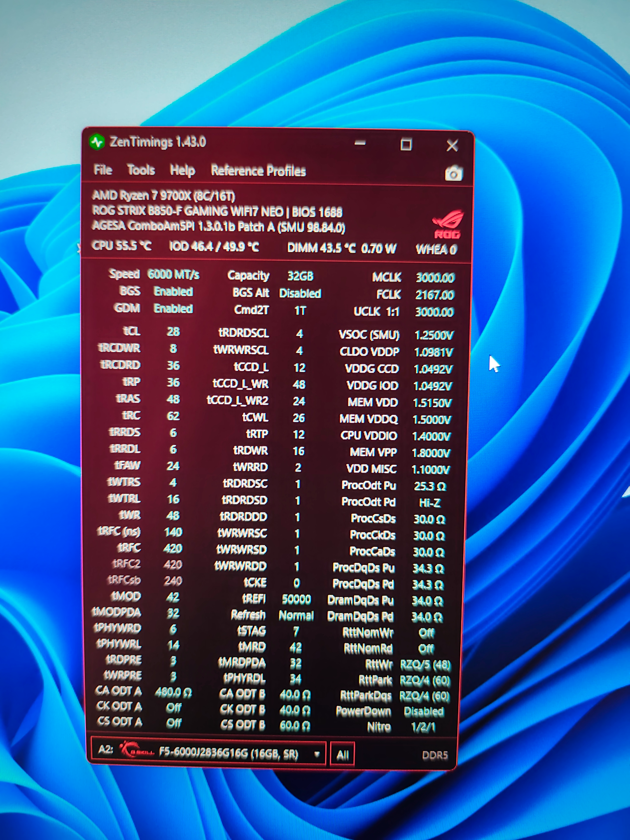630x840 pixels.
Task: Click the DDR5 label at the bottom
Action: 435,755
